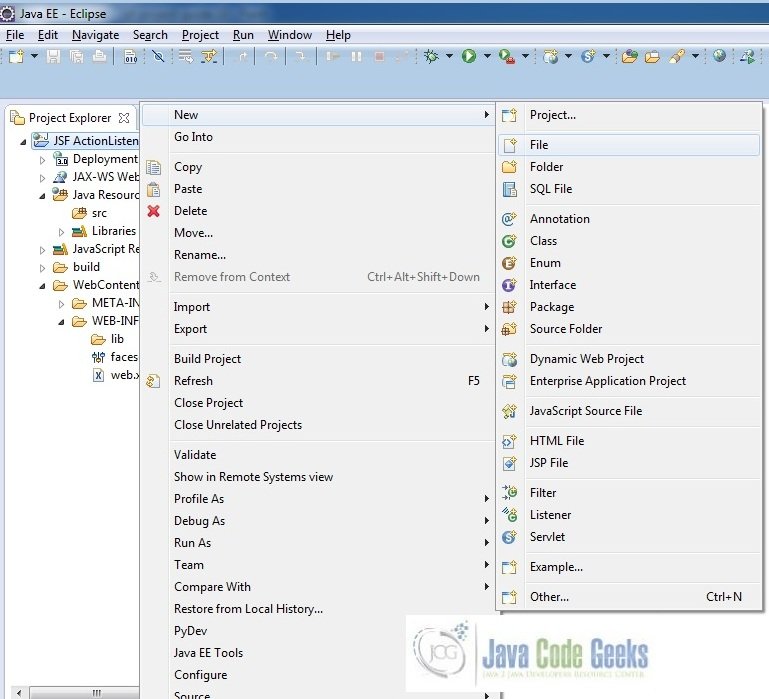Screen dimensions: 769x699
Task: Choose Build Project from context menu
Action: click(318, 359)
